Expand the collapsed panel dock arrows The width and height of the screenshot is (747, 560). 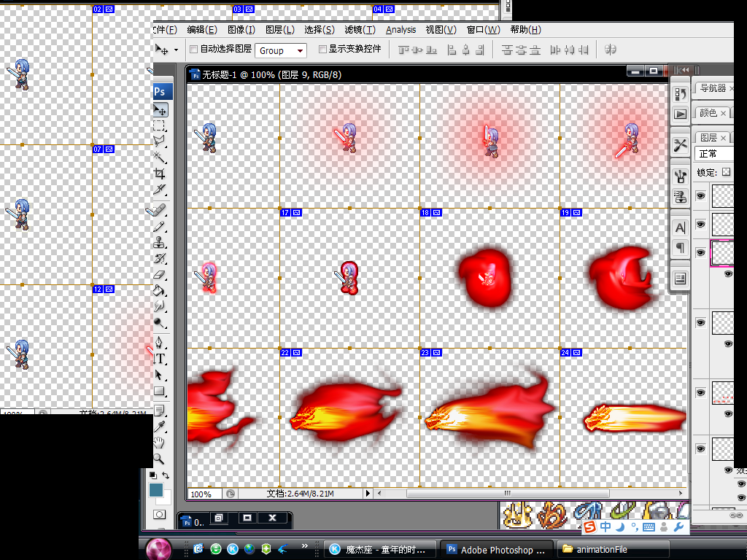[x=684, y=70]
